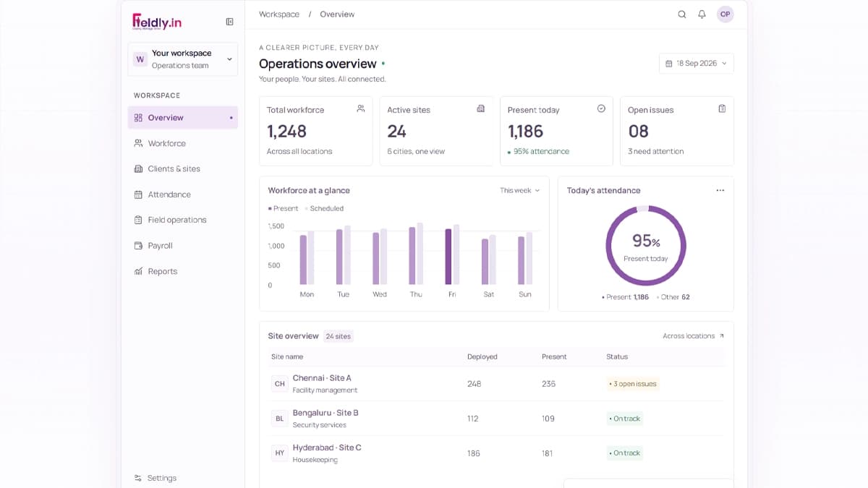Open the OP user avatar menu
The height and width of the screenshot is (488, 868).
coord(725,14)
